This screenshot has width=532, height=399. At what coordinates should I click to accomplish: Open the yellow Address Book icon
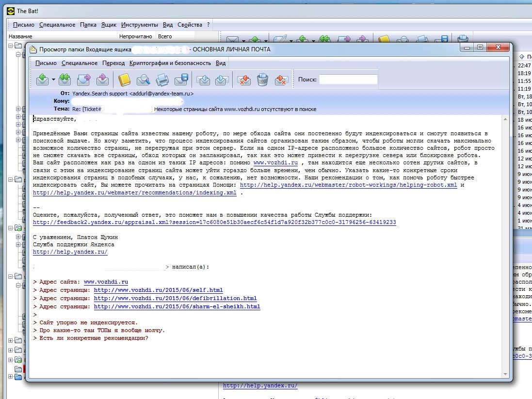(x=125, y=80)
